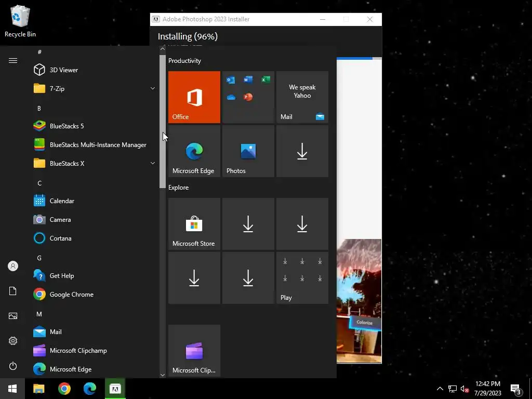Click the Productivity group heading
The width and height of the screenshot is (532, 399).
(184, 61)
